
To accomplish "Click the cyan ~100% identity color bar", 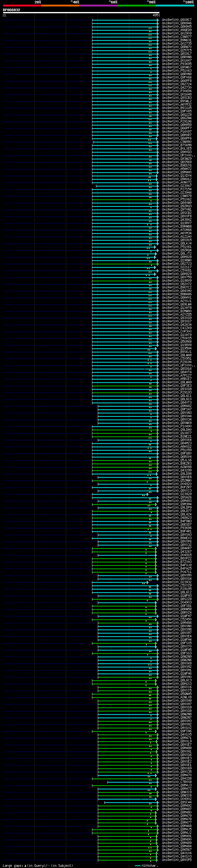I will coord(175,6).
